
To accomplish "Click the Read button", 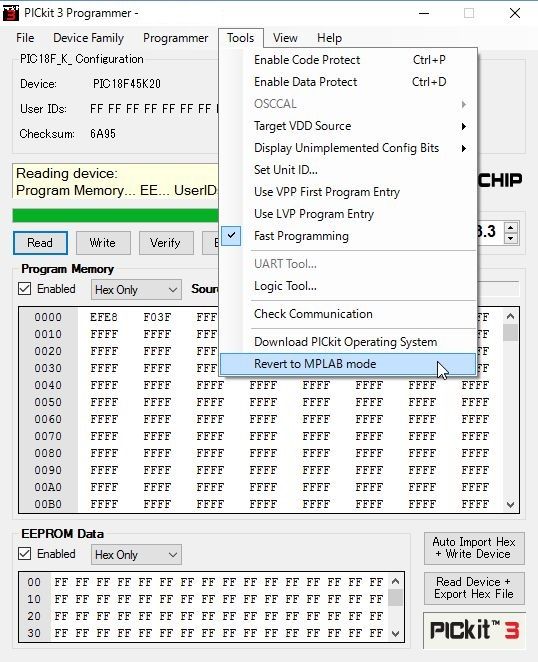I will [40, 243].
